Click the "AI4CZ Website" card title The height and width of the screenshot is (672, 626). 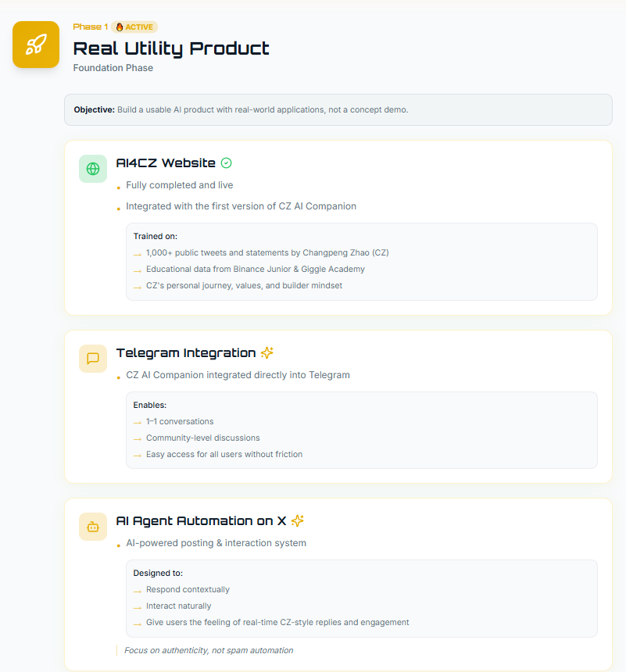166,163
